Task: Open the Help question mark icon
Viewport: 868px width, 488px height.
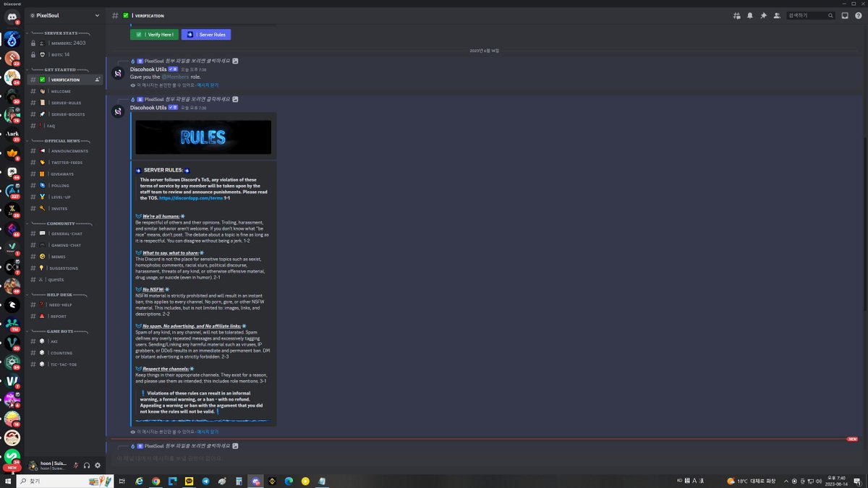Action: (x=857, y=15)
